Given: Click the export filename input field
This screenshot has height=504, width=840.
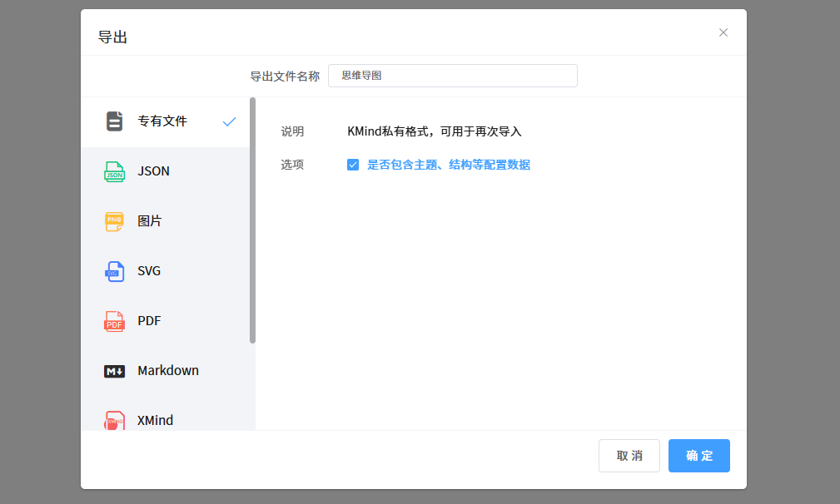Looking at the screenshot, I should tap(452, 76).
